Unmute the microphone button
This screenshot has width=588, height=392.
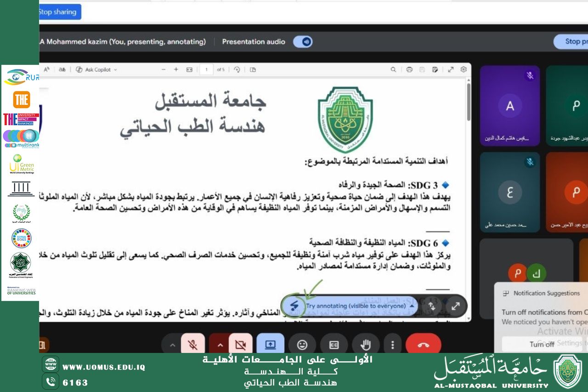(193, 344)
